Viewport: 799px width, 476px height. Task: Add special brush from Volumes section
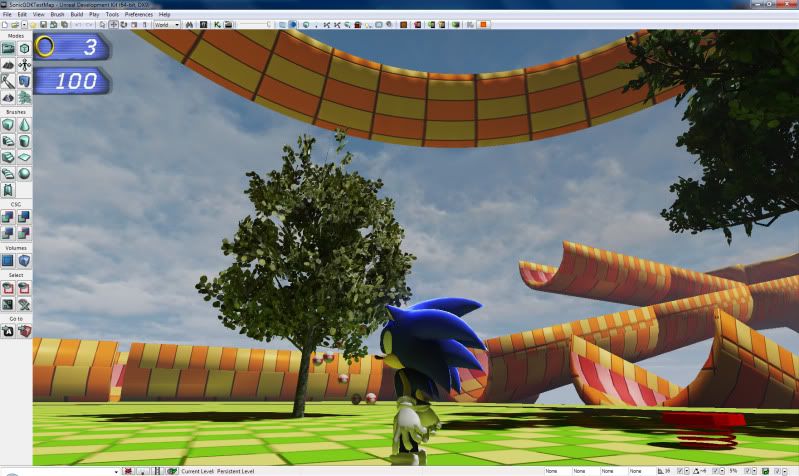(x=8, y=261)
